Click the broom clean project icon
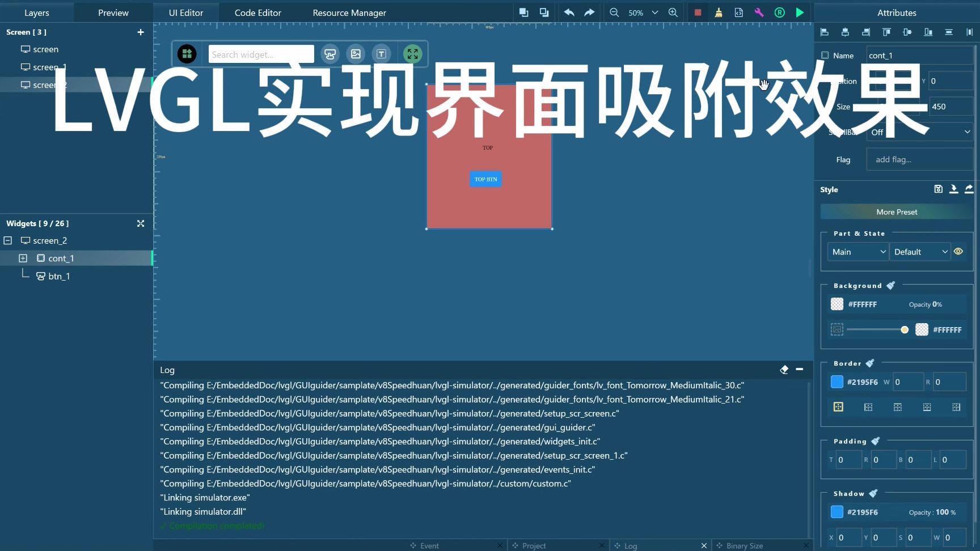980x551 pixels. pos(719,12)
